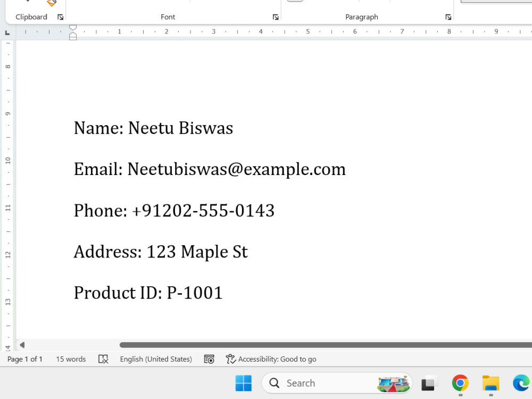
Task: Click the Format Painter icon
Action: click(x=52, y=3)
